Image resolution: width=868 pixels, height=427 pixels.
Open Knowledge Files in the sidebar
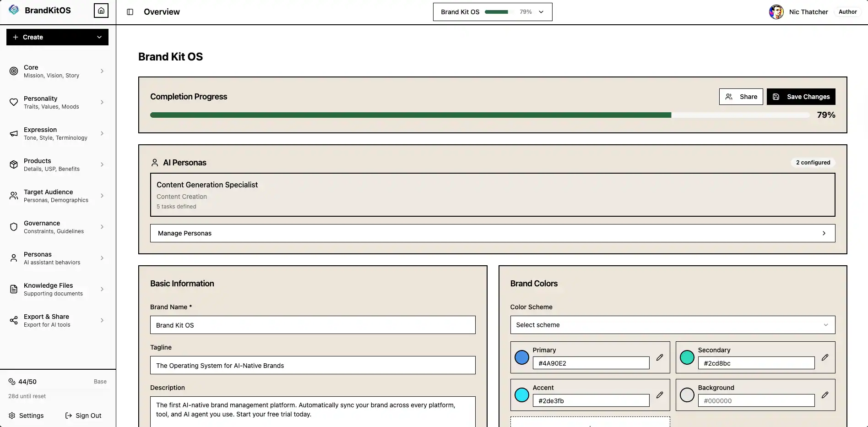(57, 289)
